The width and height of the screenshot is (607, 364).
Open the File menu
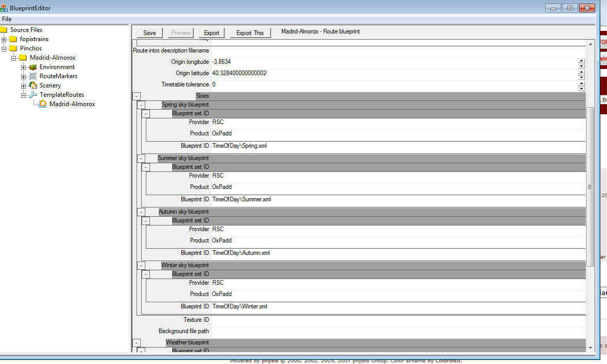(7, 19)
